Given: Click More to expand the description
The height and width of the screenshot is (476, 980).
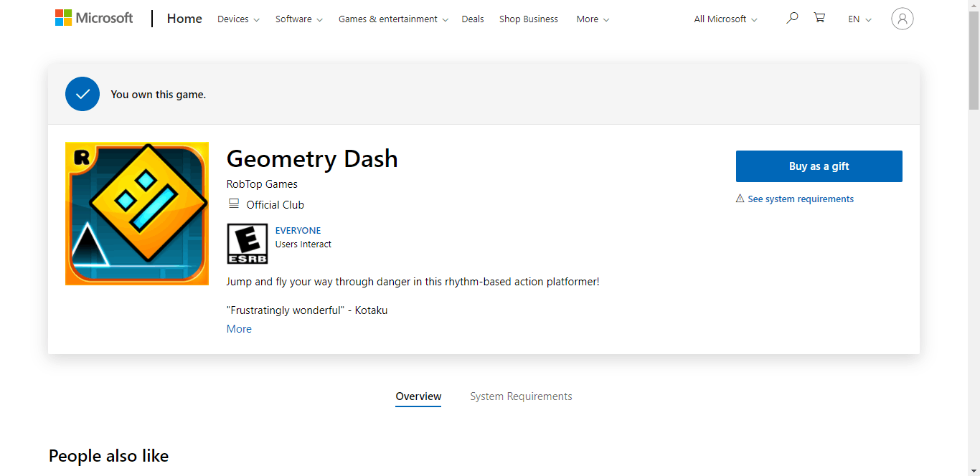Looking at the screenshot, I should (x=239, y=329).
